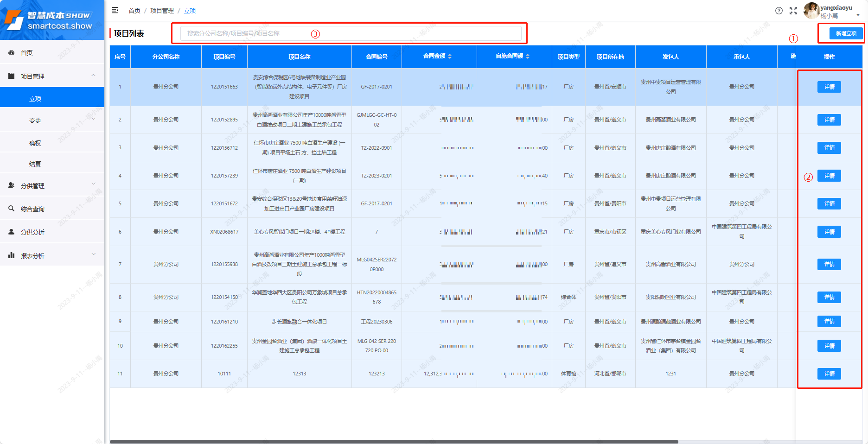Image resolution: width=868 pixels, height=444 pixels.
Task: Select 确权 in the sidebar menu
Action: pos(35,143)
